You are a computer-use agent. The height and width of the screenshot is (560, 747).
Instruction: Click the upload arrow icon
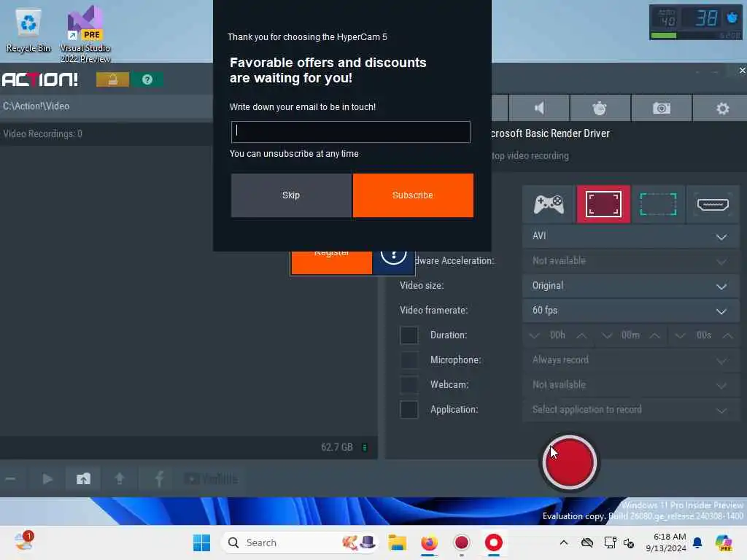tap(120, 479)
